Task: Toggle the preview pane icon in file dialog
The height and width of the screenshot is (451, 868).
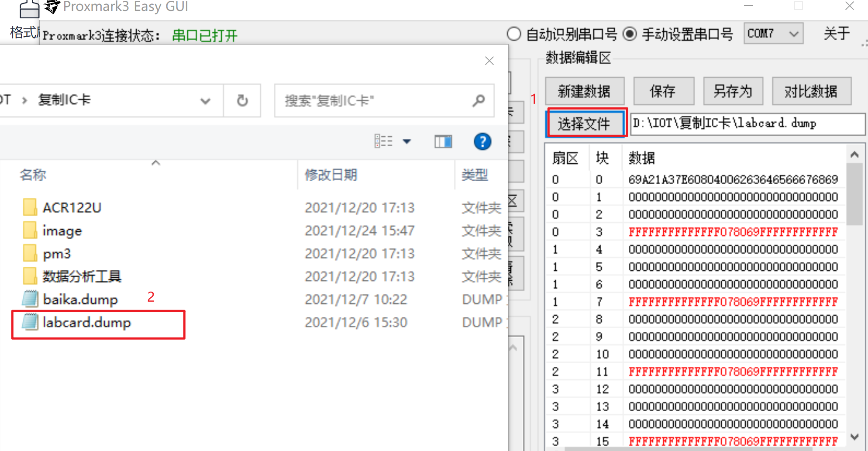Action: 443,141
